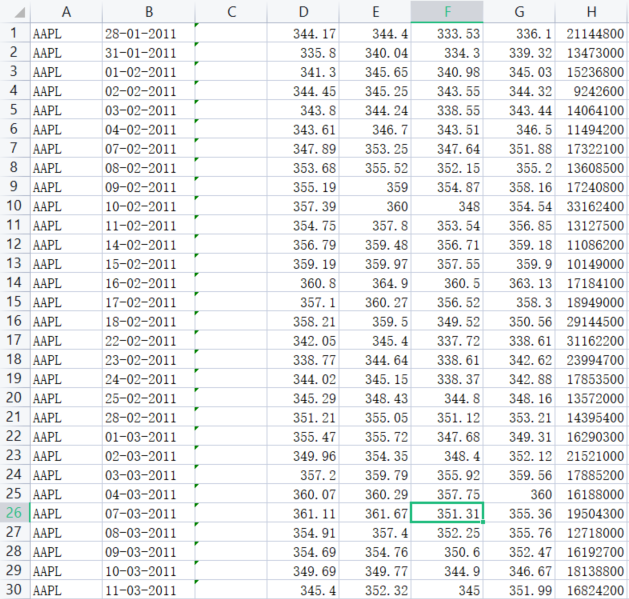
Task: Select column C header
Action: (x=231, y=12)
